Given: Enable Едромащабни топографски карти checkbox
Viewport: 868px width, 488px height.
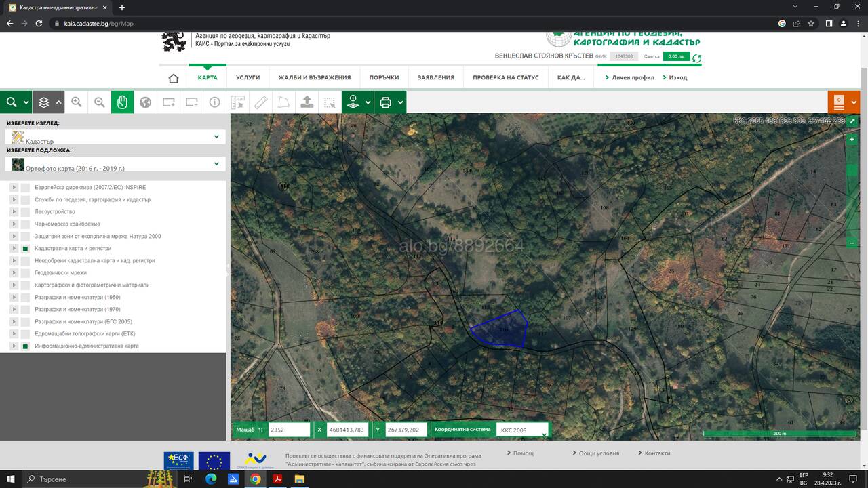Looking at the screenshot, I should (25, 334).
